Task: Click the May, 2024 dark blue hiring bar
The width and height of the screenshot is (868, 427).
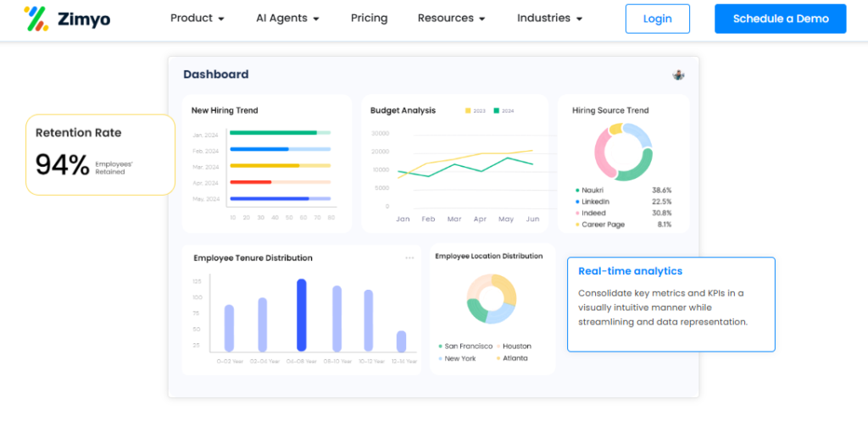Action: click(x=270, y=198)
